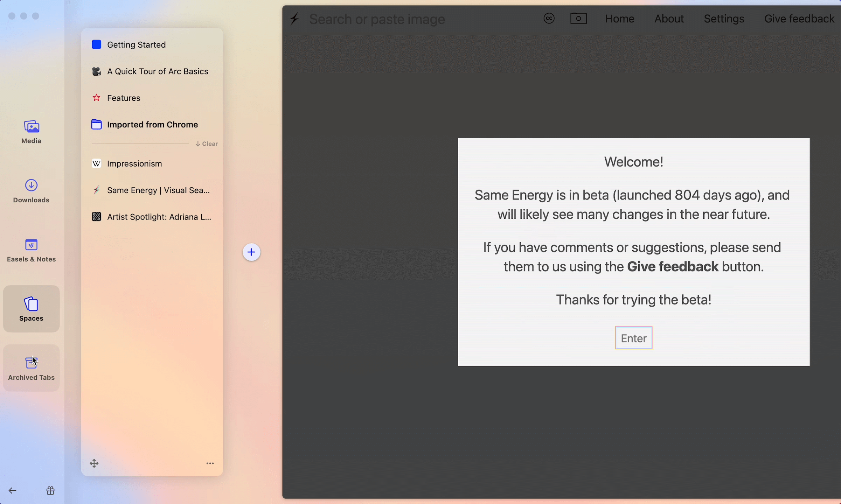The height and width of the screenshot is (504, 841).
Task: Click the gift box icon
Action: pyautogui.click(x=50, y=491)
